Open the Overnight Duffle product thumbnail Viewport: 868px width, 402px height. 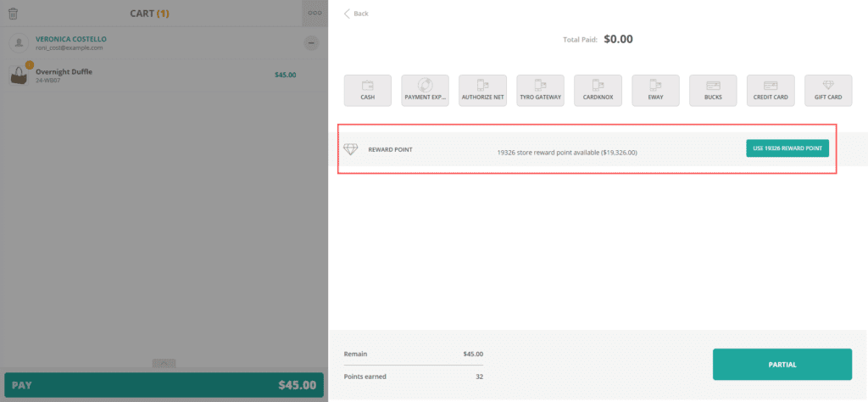(x=19, y=75)
